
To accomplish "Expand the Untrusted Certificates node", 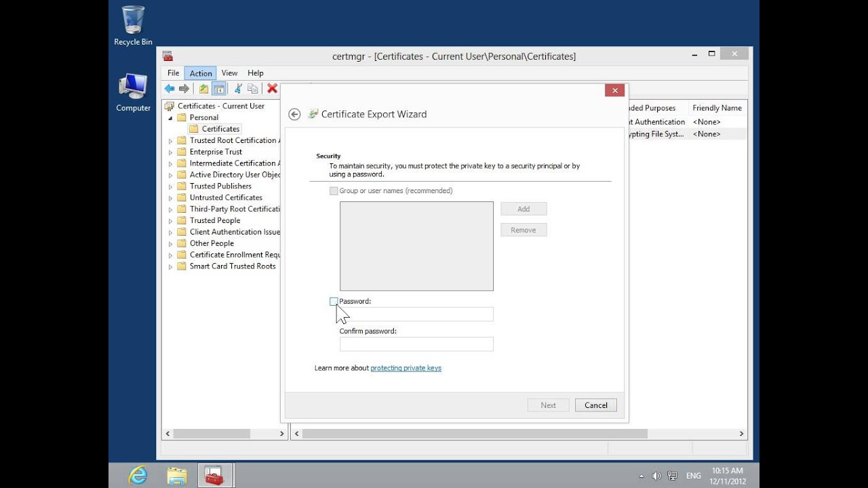I will coord(171,199).
